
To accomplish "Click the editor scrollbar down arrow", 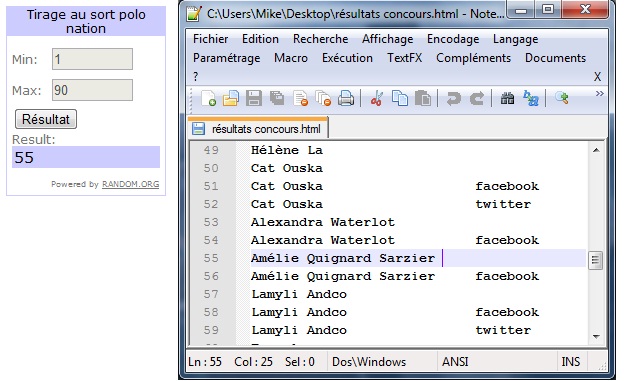I will [596, 336].
